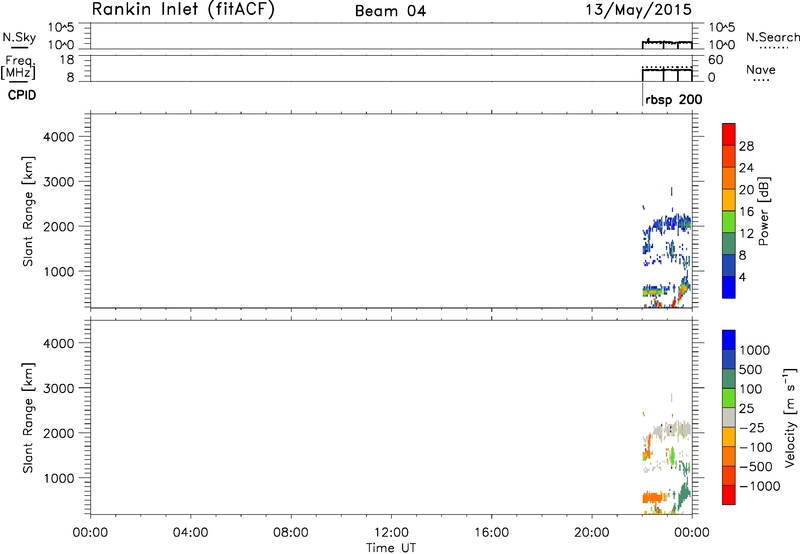Image resolution: width=800 pixels, height=554 pixels.
Task: Click the "2000" range label on the velocity panel
Action: pyautogui.click(x=58, y=433)
